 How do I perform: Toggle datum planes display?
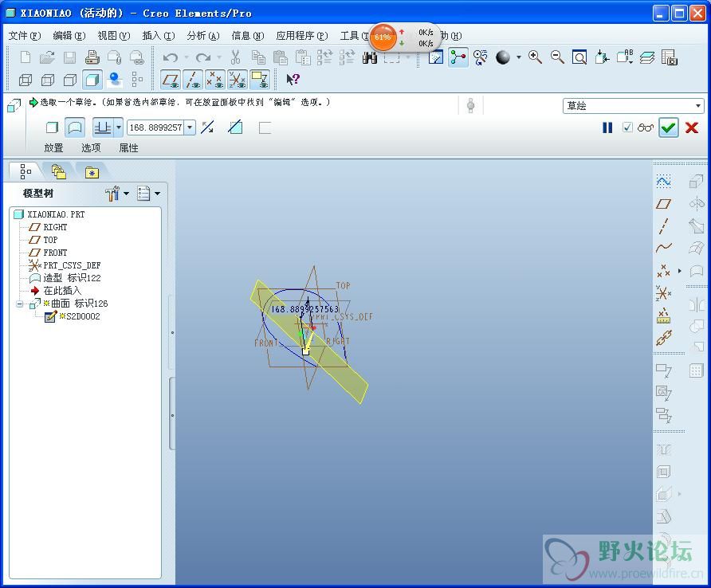[x=171, y=80]
